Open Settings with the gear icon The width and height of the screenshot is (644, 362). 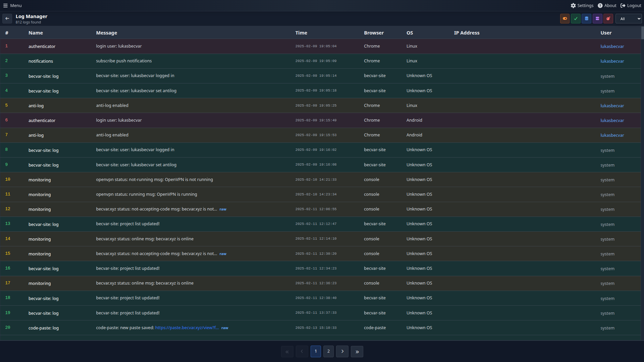582,5
